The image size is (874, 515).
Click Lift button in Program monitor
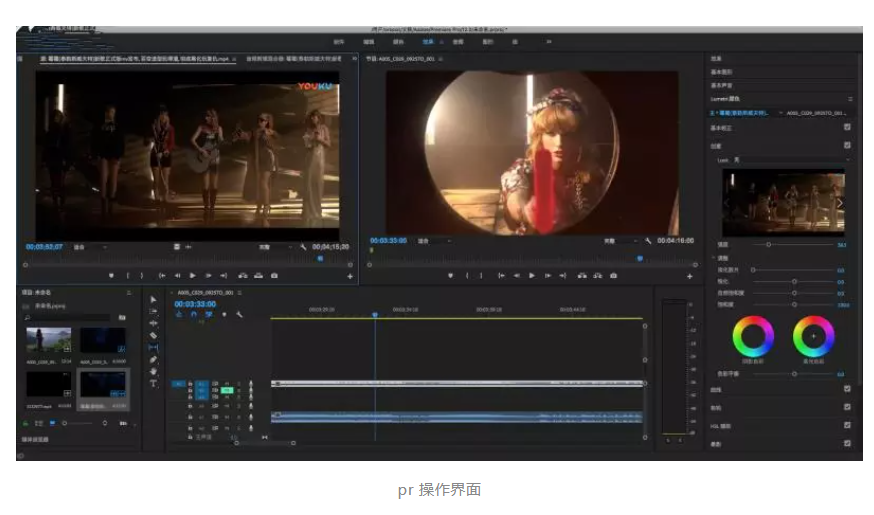click(x=582, y=276)
